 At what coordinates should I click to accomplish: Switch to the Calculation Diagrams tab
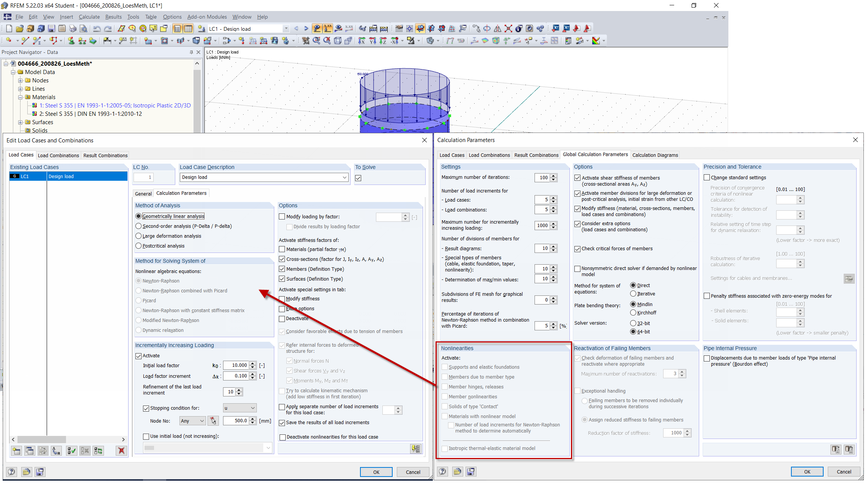click(655, 155)
